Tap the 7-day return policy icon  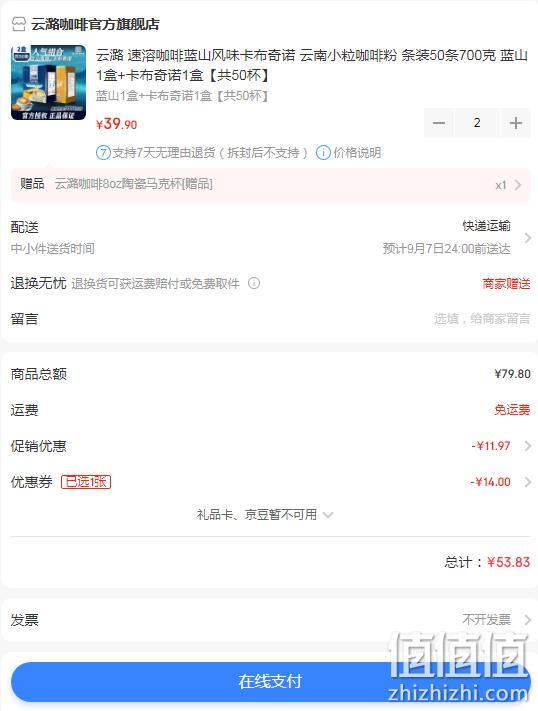pos(103,153)
